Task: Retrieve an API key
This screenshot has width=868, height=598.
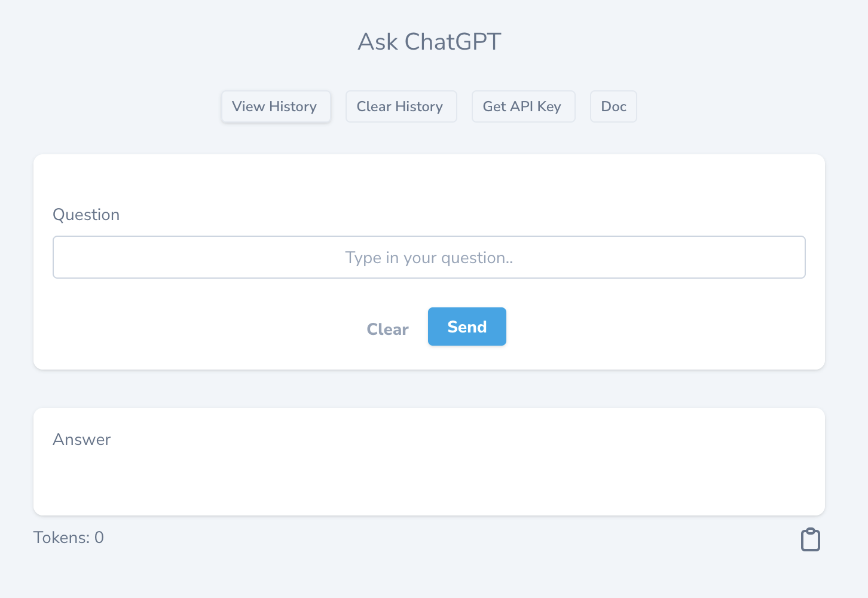Action: [523, 106]
